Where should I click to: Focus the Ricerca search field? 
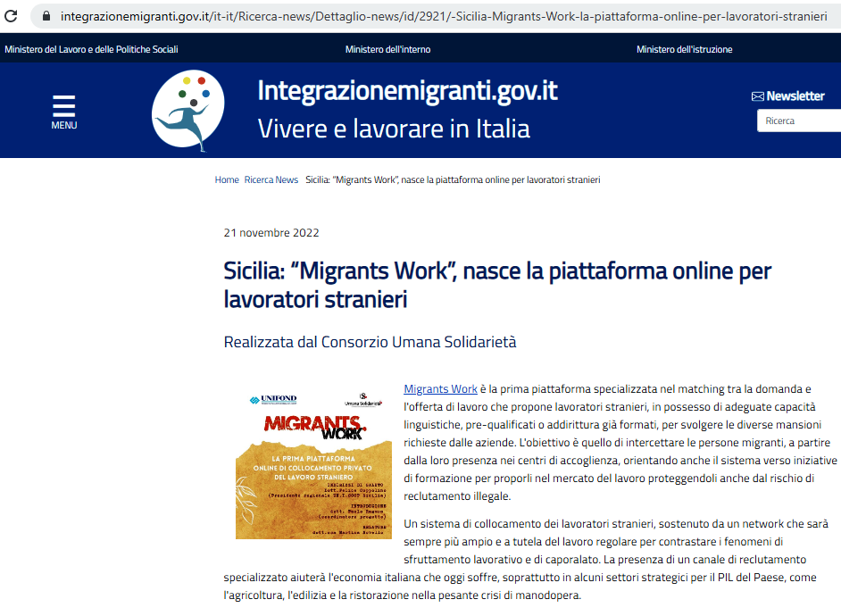tap(799, 121)
